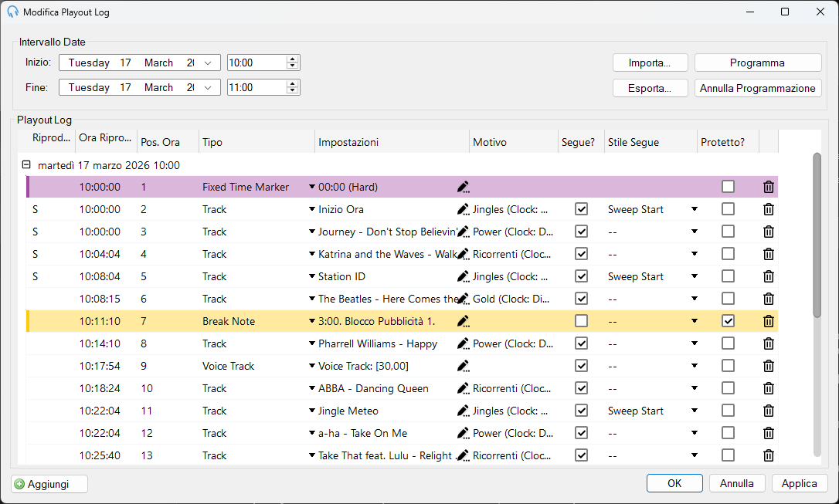Image resolution: width=839 pixels, height=504 pixels.
Task: Click the Programma button
Action: pyautogui.click(x=758, y=63)
